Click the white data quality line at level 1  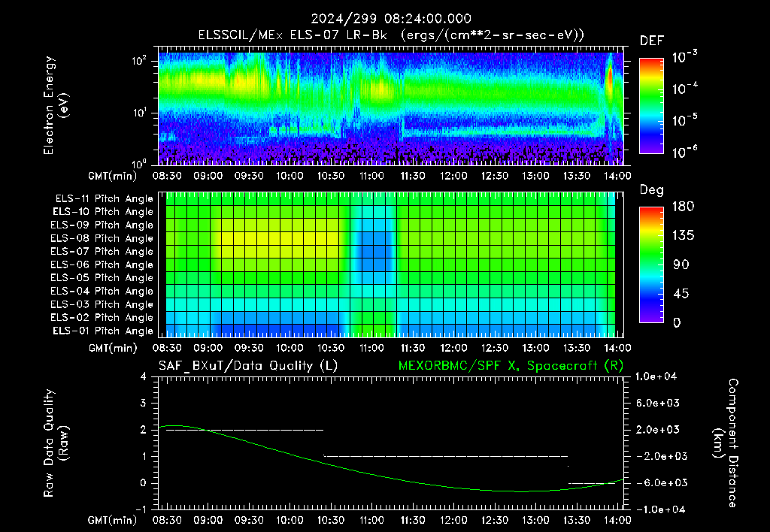tap(446, 456)
